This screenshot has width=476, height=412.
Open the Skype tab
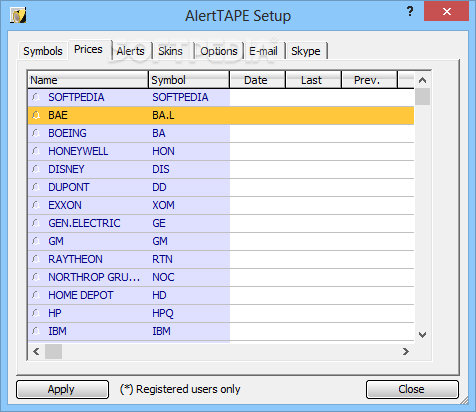click(x=306, y=51)
